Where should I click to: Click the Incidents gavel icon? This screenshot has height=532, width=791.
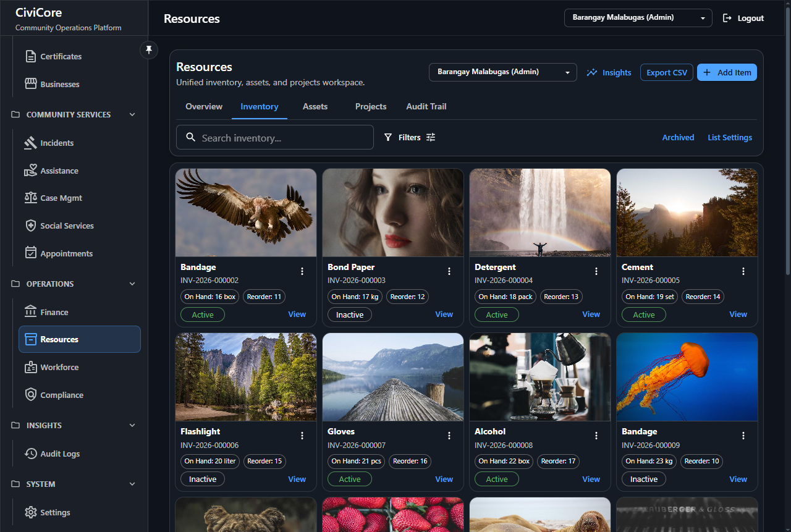coord(30,143)
